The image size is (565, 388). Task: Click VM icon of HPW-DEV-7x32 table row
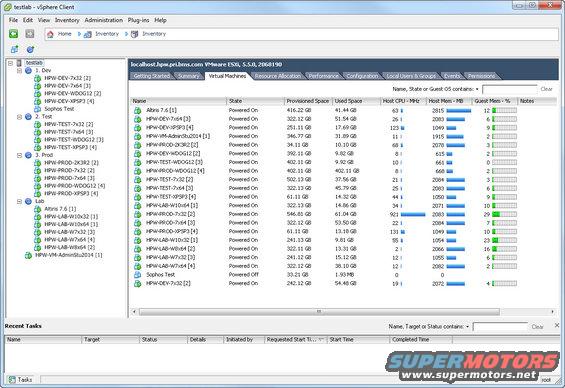(137, 284)
